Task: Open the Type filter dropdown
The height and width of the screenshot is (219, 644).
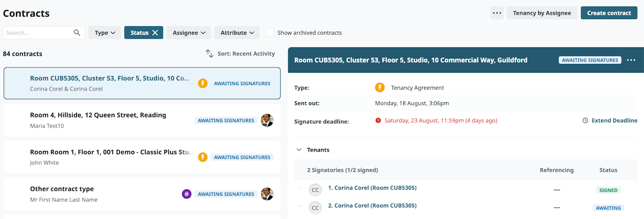Action: (x=105, y=33)
